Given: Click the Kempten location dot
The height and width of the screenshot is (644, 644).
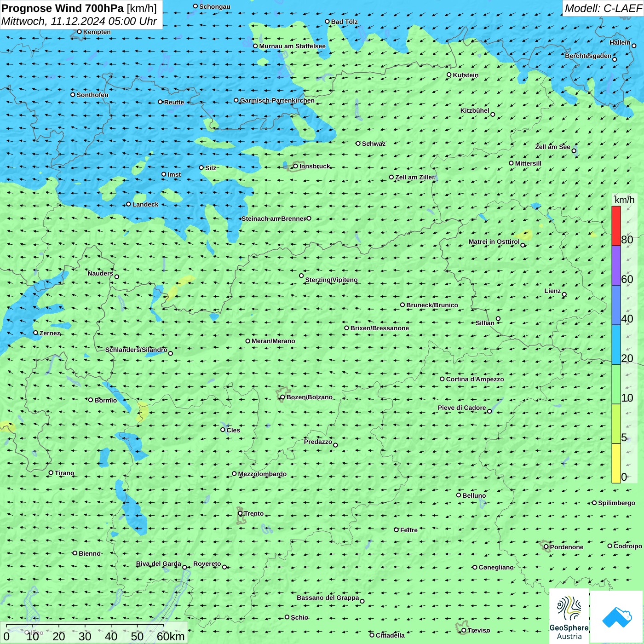Looking at the screenshot, I should coord(79,32).
